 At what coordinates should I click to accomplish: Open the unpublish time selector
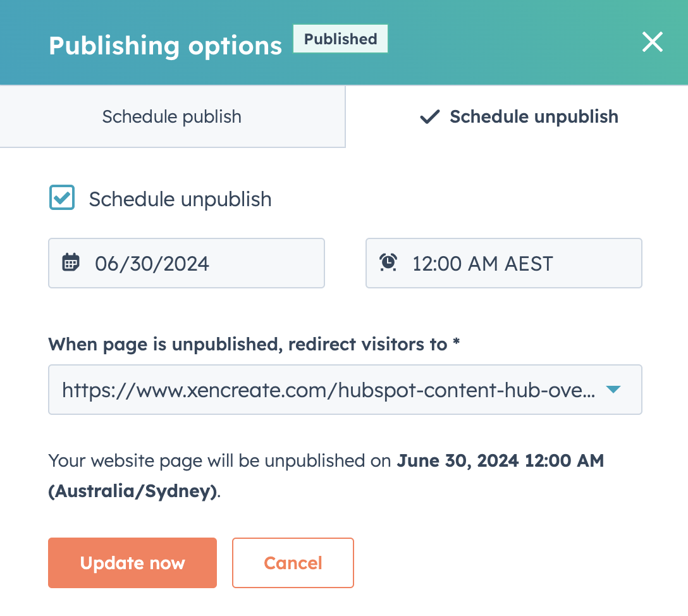click(504, 262)
